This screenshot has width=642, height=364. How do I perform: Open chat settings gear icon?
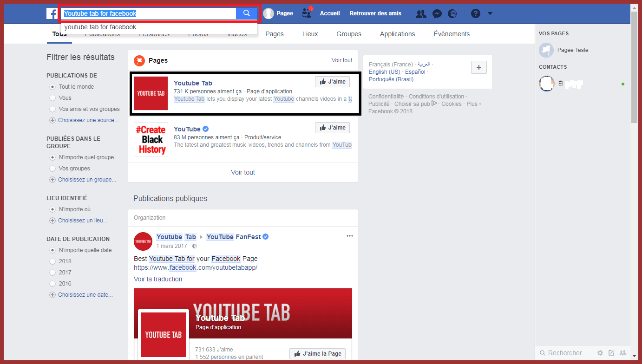coord(600,353)
